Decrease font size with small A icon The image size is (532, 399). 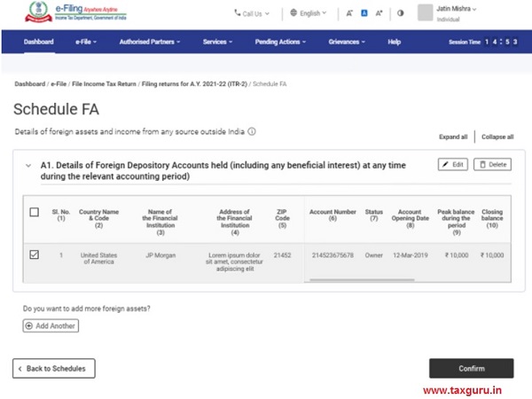(349, 13)
